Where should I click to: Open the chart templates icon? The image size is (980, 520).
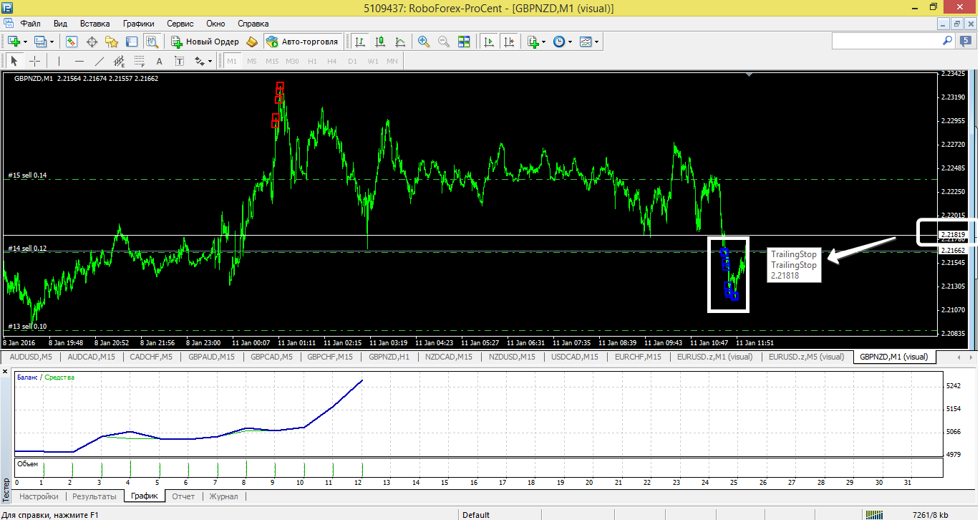[x=586, y=42]
